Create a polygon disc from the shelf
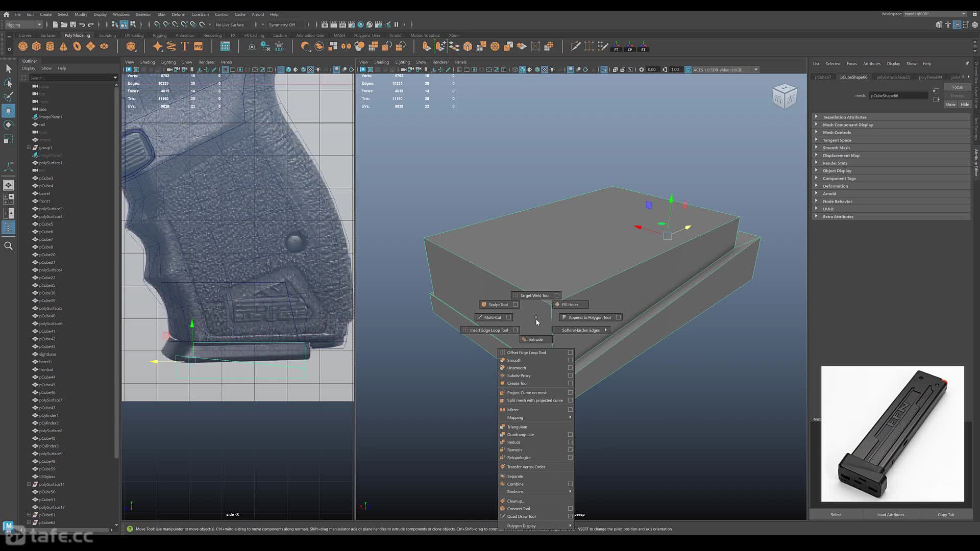Image resolution: width=980 pixels, height=551 pixels. 104,46
